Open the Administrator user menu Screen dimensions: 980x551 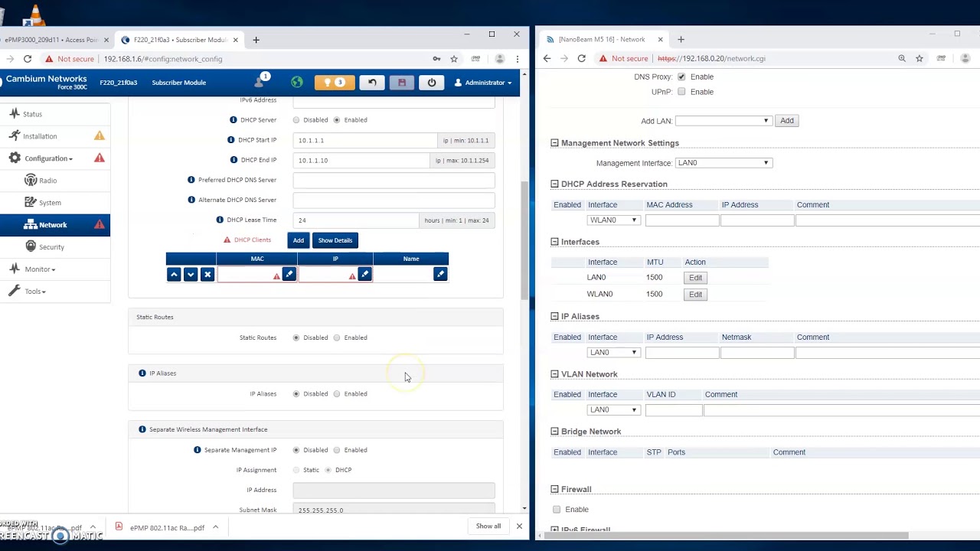483,83
